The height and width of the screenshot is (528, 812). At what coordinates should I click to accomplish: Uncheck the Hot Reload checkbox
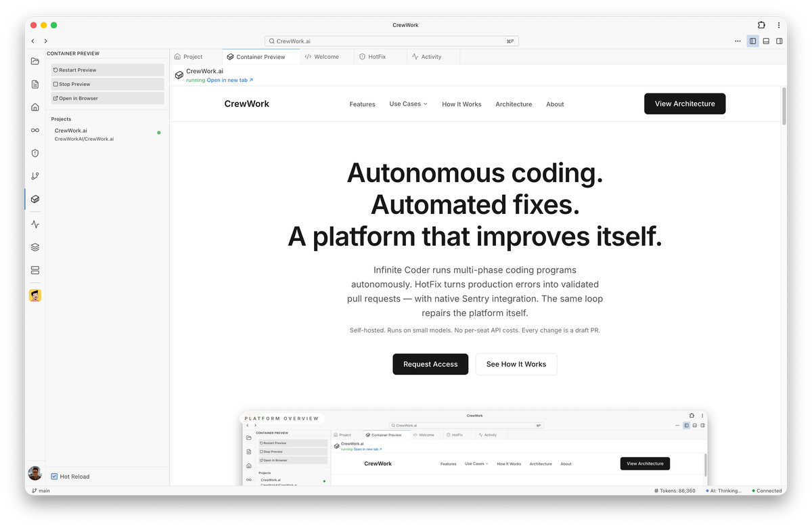tap(54, 477)
